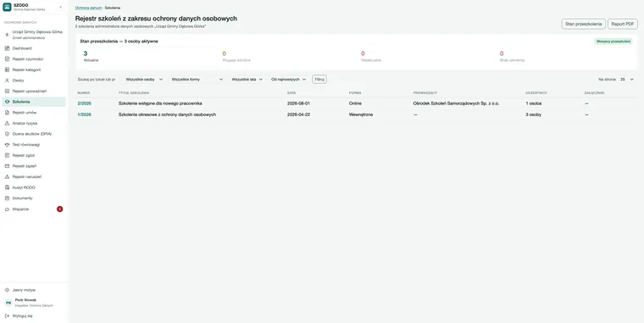Image resolution: width=644 pixels, height=323 pixels.
Task: Click the date 2026-08-01 cell
Action: (298, 103)
